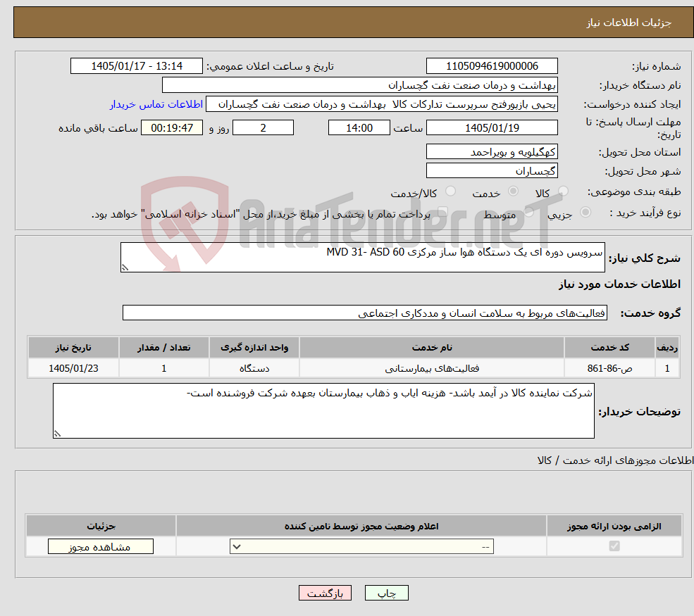Viewport: 694px width, 616px height.
Task: Click the need date cell 1405/01/23
Action: (x=73, y=368)
